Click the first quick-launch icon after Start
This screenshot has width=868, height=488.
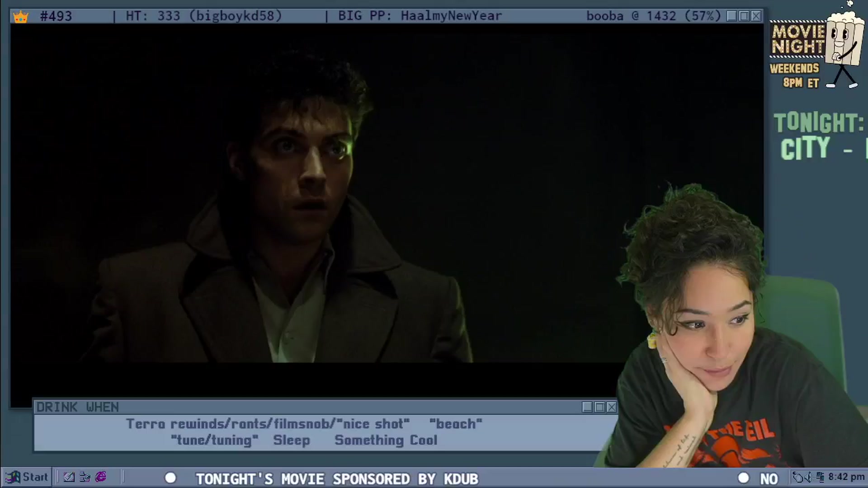[x=69, y=477]
